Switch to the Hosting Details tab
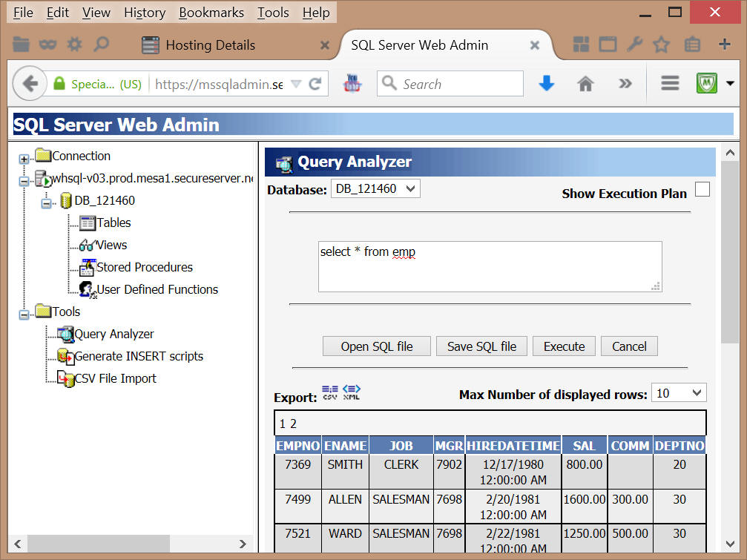 211,45
